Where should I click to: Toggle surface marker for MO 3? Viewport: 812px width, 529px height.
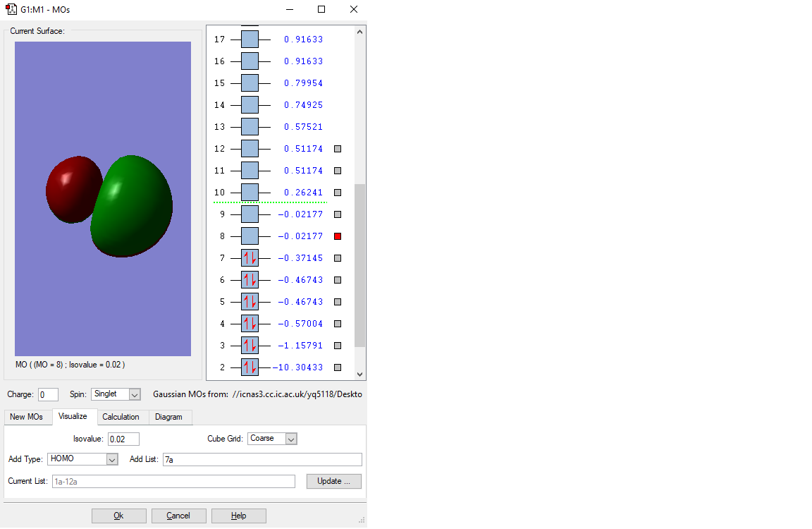(338, 346)
